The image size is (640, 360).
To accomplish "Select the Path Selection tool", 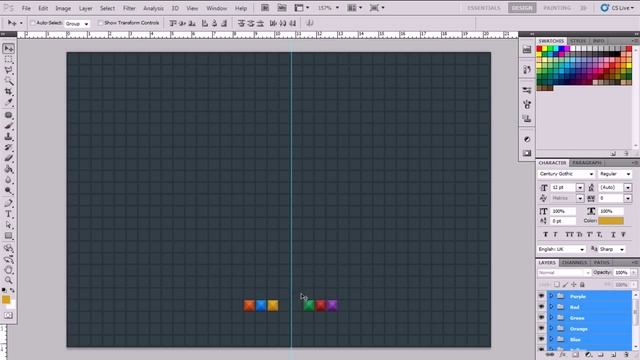I will 8,225.
